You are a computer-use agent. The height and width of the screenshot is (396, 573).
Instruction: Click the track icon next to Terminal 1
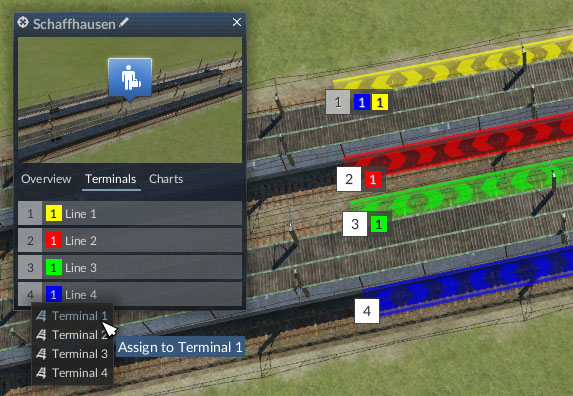[x=41, y=316]
